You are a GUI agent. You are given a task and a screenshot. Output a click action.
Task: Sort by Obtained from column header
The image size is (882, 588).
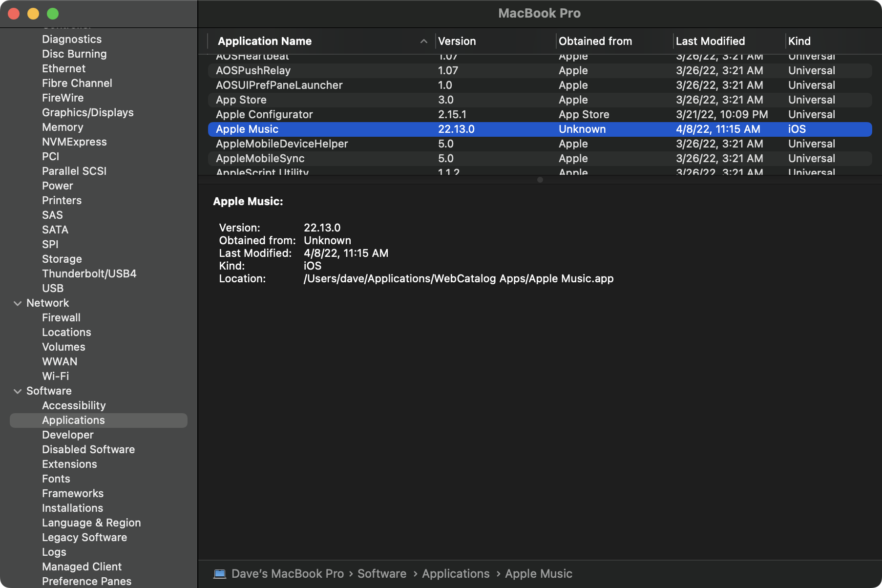tap(595, 42)
